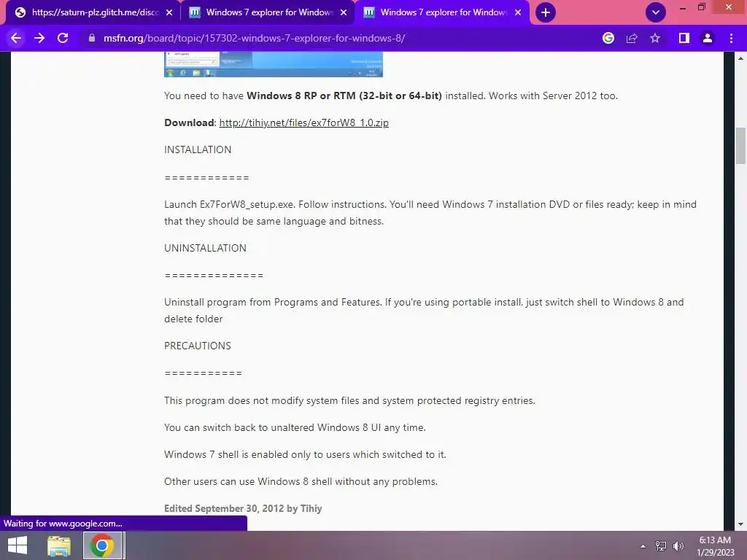
Task: Open the Windows Start button
Action: [18, 545]
